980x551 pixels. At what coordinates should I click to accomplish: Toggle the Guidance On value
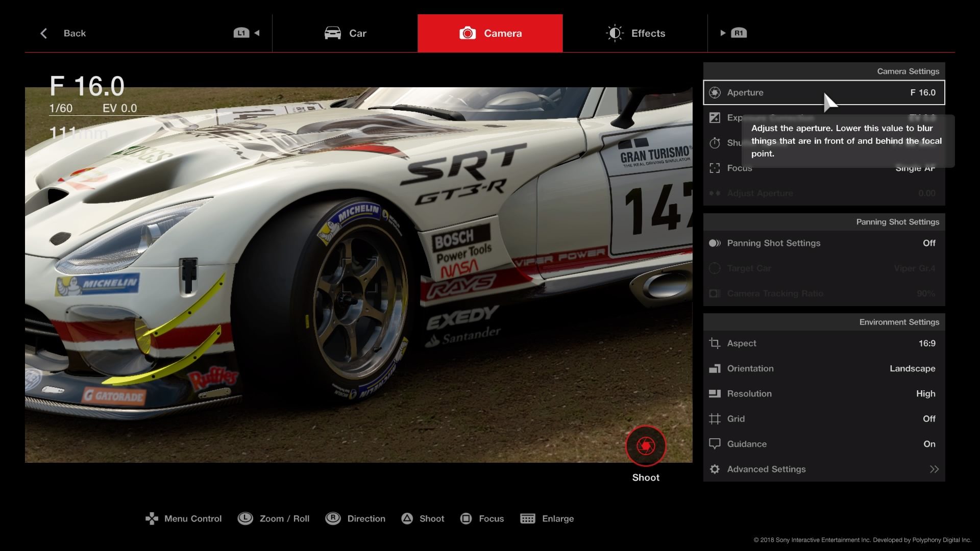929,444
